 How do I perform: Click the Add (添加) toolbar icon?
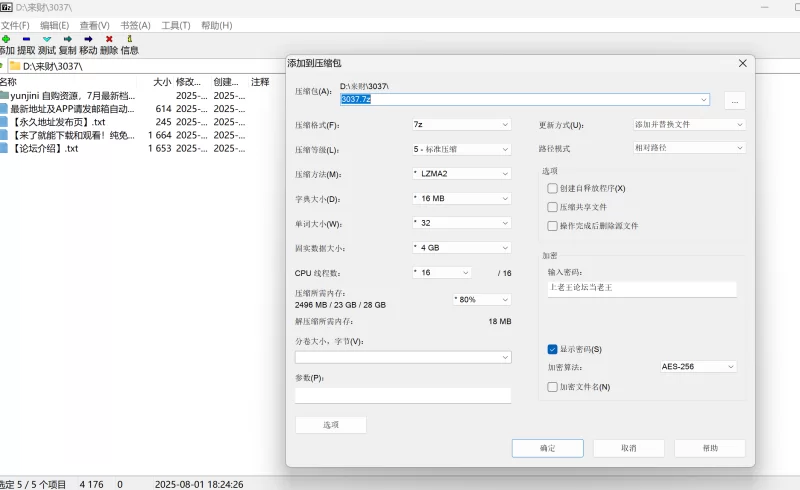click(6, 39)
